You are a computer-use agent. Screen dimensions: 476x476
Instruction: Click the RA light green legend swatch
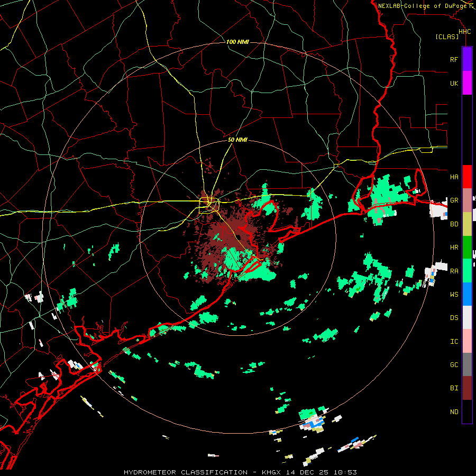pos(467,271)
